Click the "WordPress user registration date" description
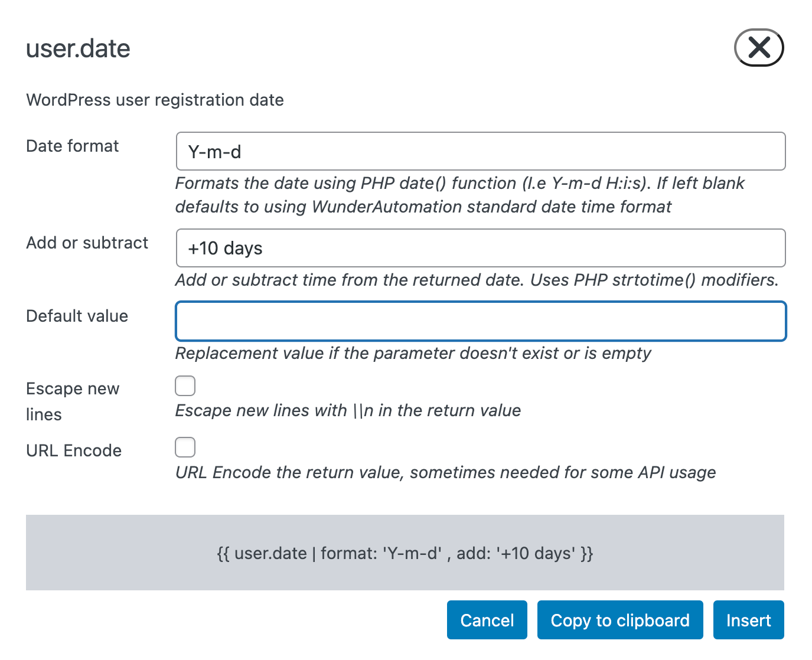812x660 pixels. (x=155, y=100)
